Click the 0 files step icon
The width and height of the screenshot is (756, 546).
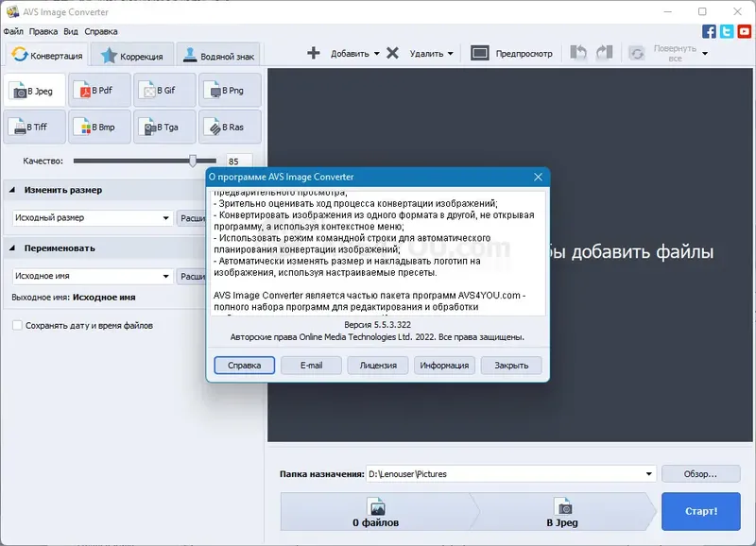click(376, 506)
